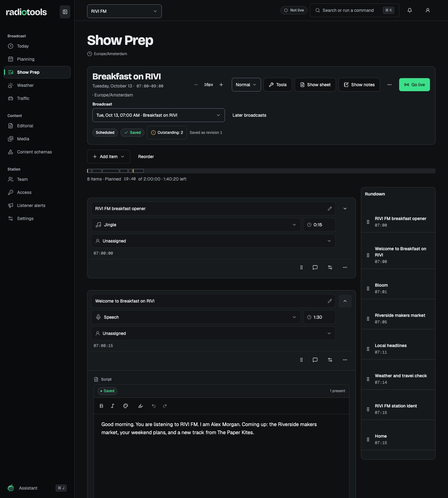Screen dimensions: 448x498
Task: Apply bold formatting in script editor
Action: [101, 406]
